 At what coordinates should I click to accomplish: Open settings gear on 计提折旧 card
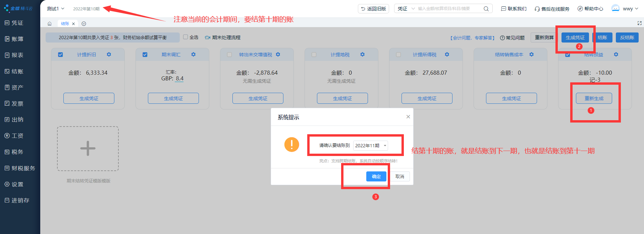(x=109, y=55)
